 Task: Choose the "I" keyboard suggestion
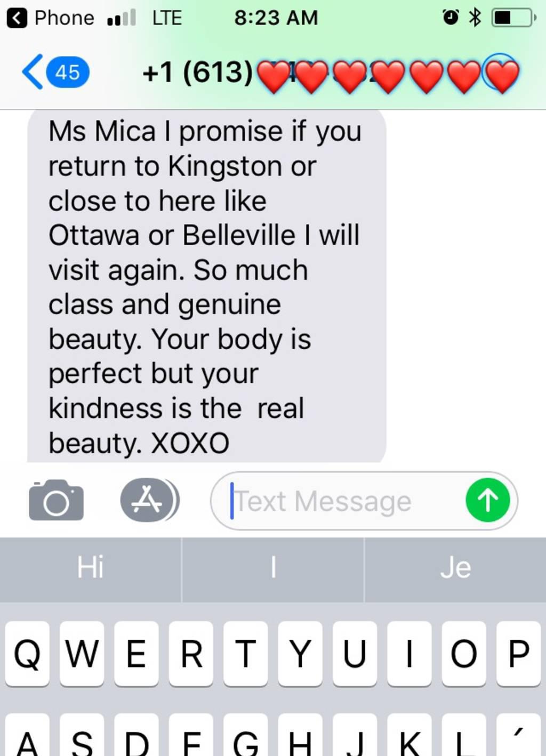(x=273, y=568)
